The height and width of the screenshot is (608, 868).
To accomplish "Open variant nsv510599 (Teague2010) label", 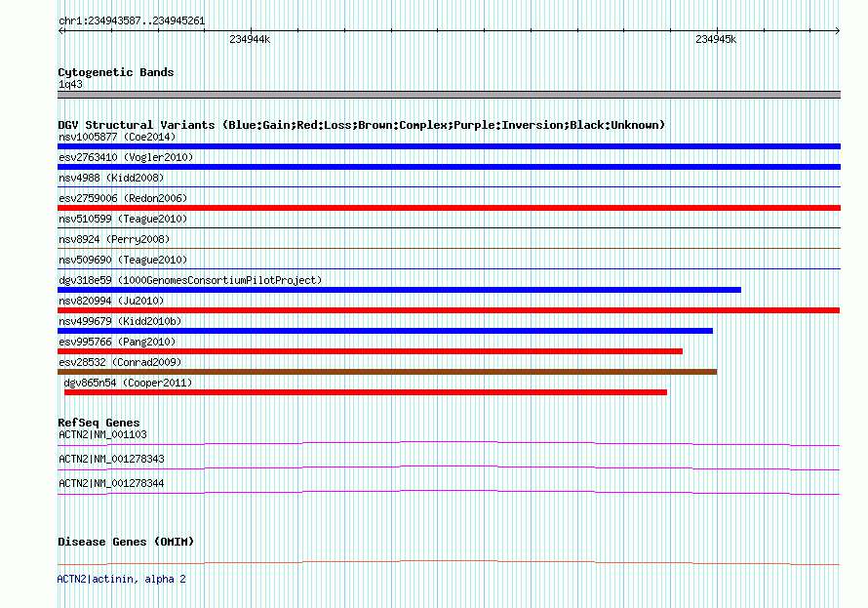I will coord(123,219).
